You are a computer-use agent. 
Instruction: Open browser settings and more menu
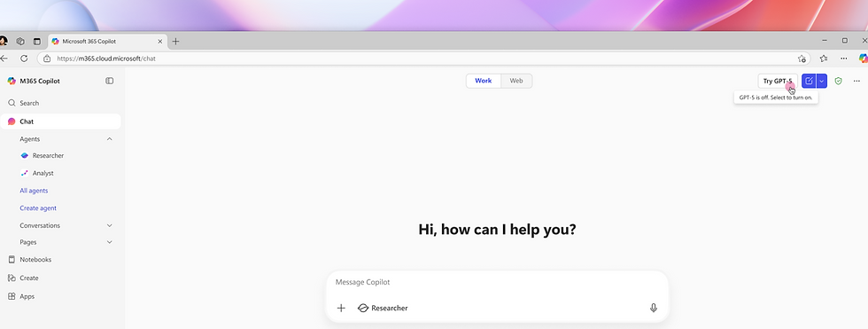pyautogui.click(x=843, y=59)
